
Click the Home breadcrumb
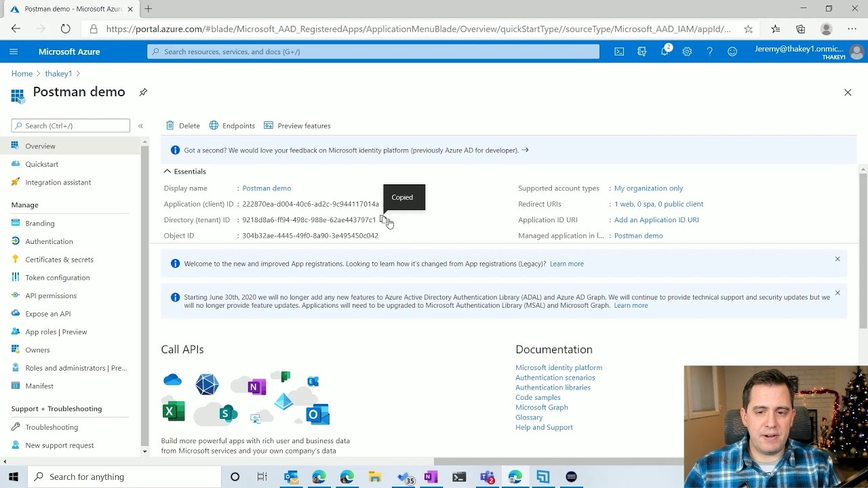tap(22, 73)
